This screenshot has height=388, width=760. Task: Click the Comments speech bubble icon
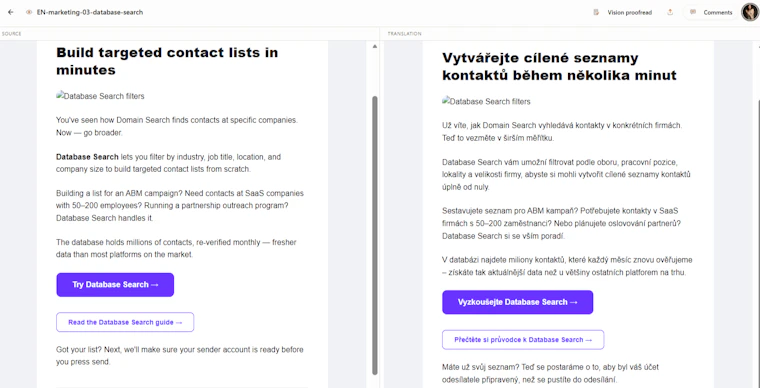pyautogui.click(x=693, y=13)
